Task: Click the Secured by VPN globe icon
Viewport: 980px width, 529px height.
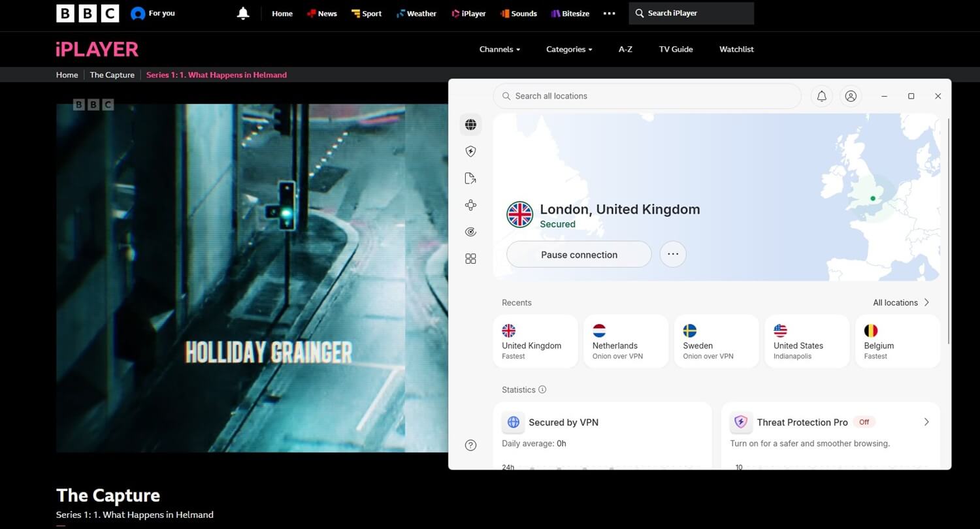Action: (x=514, y=422)
